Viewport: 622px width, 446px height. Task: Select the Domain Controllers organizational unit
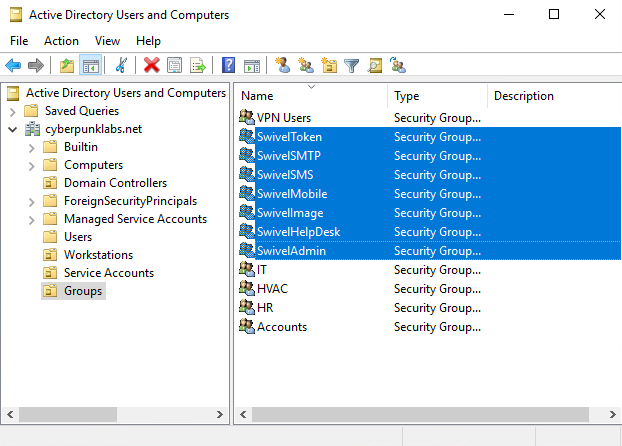click(115, 183)
